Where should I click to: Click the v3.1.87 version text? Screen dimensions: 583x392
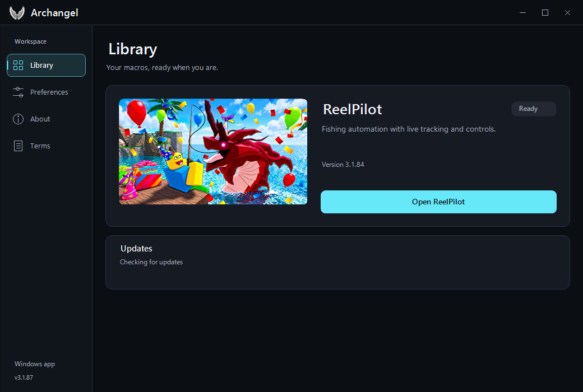24,377
